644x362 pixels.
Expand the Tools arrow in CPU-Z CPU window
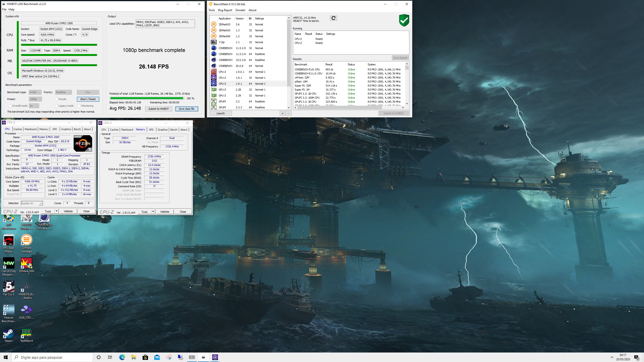56,211
